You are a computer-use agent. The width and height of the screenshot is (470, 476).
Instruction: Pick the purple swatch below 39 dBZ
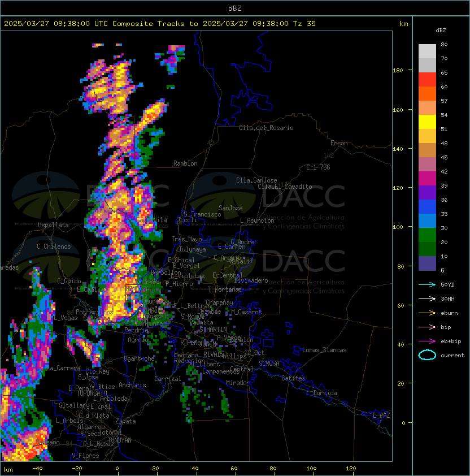pyautogui.click(x=427, y=193)
